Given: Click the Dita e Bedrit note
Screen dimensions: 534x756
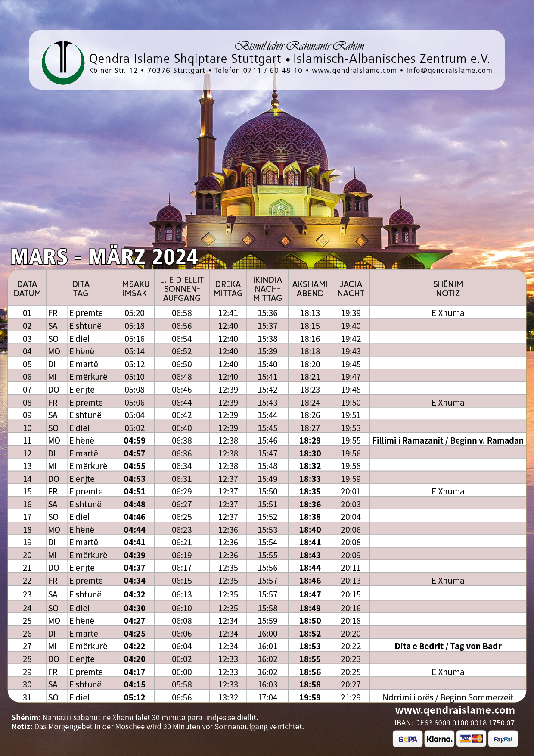Looking at the screenshot, I should [x=447, y=646].
